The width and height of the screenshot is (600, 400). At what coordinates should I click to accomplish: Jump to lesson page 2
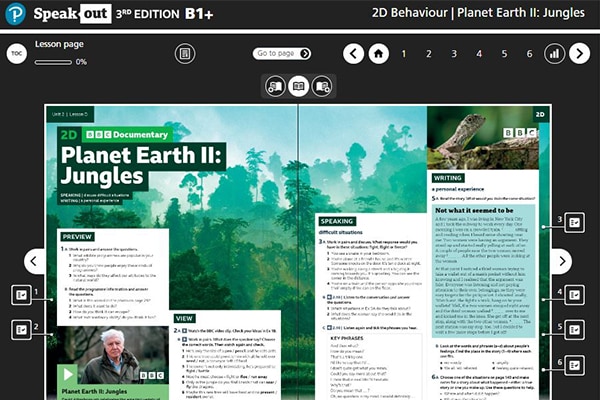pos(429,54)
